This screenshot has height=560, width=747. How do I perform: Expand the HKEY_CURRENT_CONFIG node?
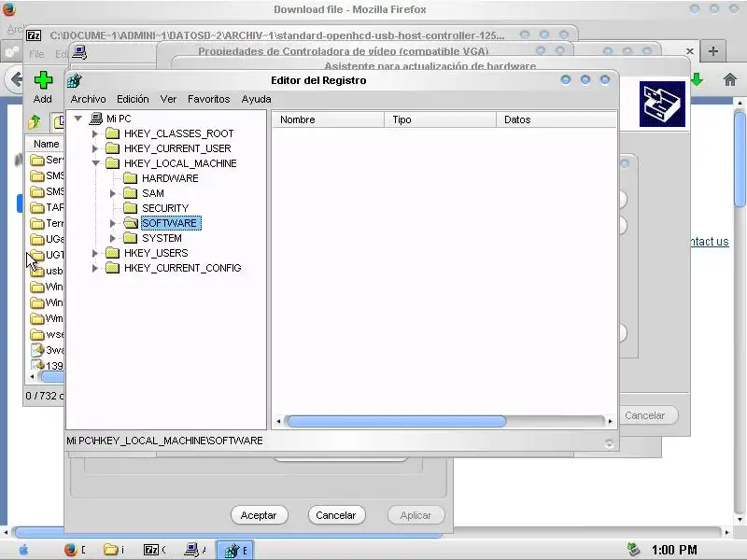[95, 268]
